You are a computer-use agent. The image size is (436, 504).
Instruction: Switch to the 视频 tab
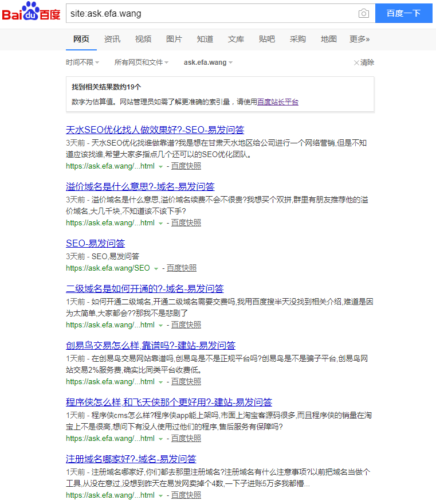point(143,39)
